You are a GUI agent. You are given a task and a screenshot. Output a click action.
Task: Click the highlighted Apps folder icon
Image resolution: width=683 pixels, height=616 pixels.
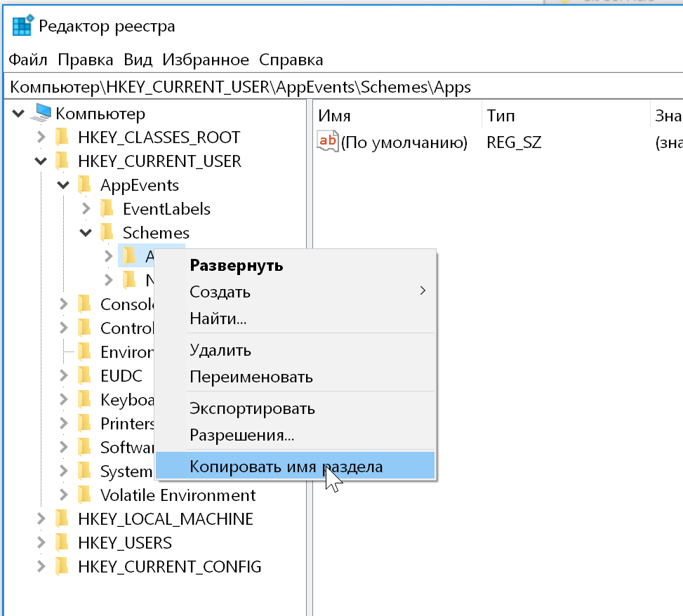(x=129, y=256)
